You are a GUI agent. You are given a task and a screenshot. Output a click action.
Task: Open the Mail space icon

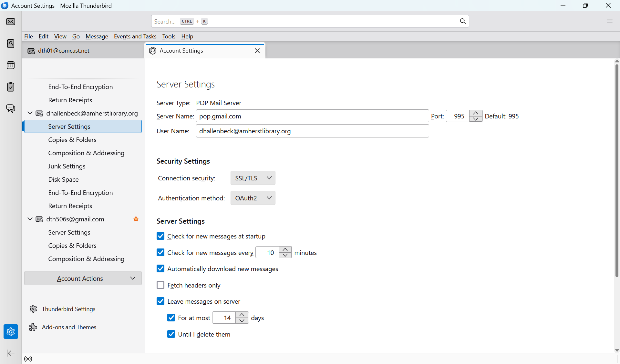11,22
